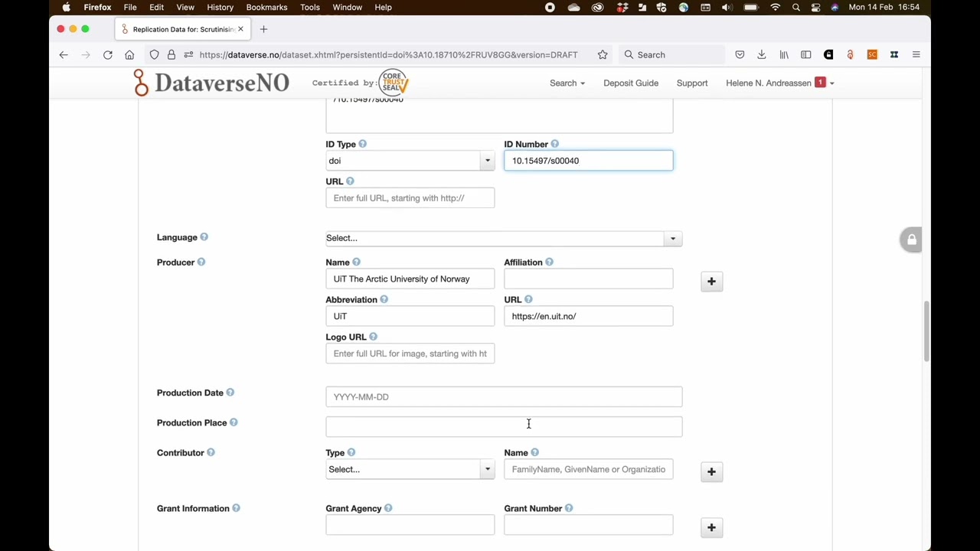
Task: Go to Firefox home page icon
Action: 129,54
